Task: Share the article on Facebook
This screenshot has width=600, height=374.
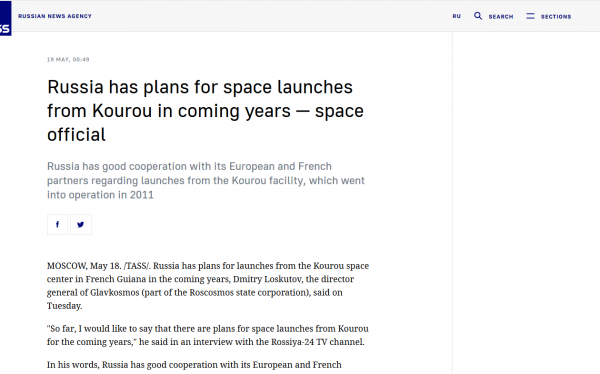Action: click(57, 224)
